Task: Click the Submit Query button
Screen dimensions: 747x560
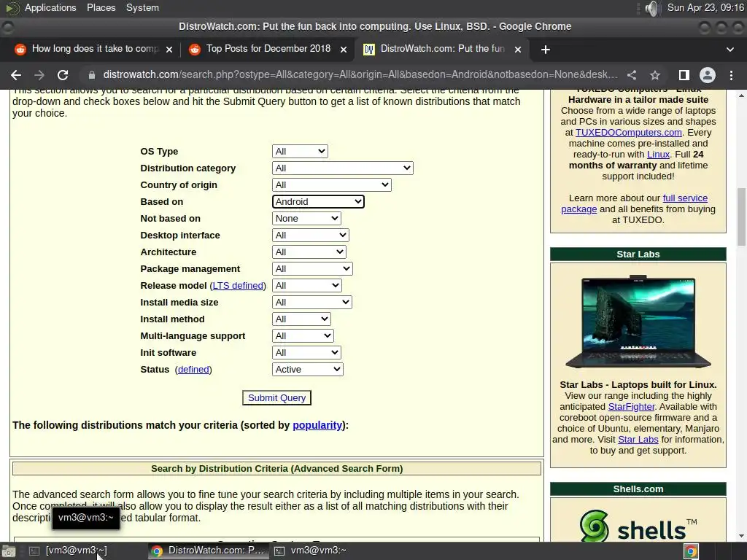Action: pos(276,398)
